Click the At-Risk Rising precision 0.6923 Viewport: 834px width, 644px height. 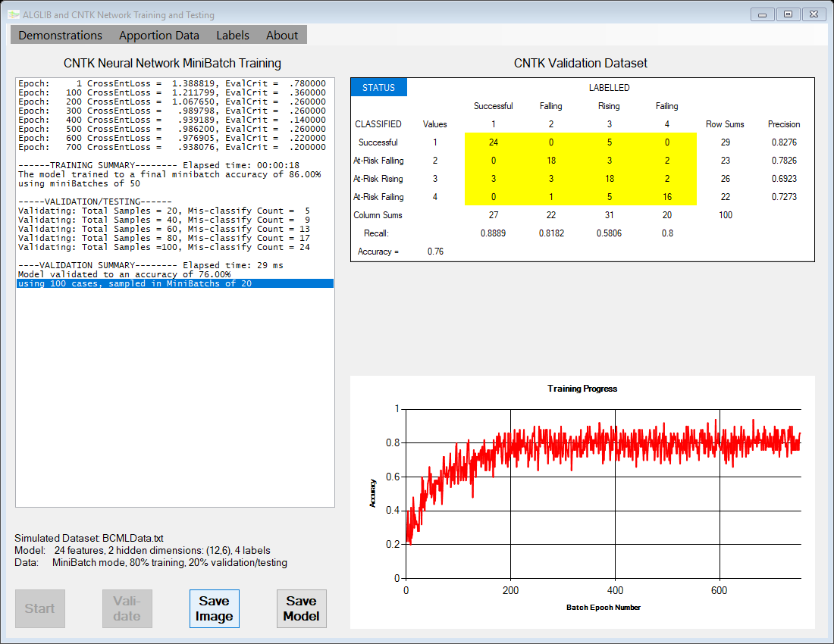[x=784, y=179]
